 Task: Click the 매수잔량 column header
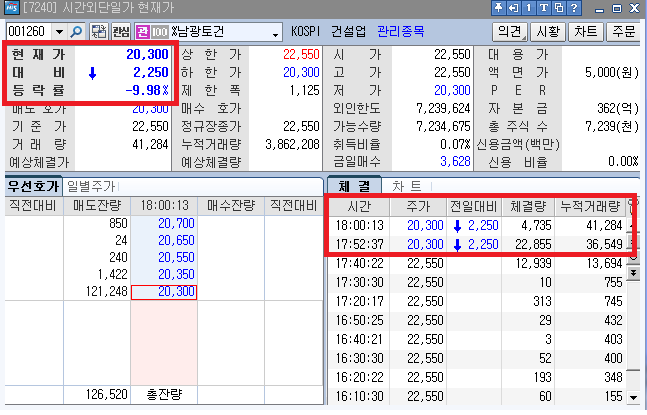click(231, 205)
